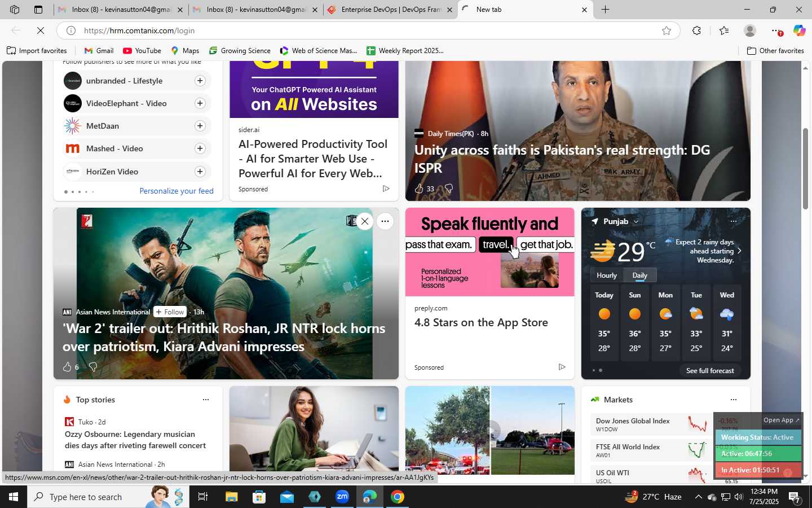Follow unbranded - Lifestyle publisher
This screenshot has height=508, width=812.
(200, 81)
